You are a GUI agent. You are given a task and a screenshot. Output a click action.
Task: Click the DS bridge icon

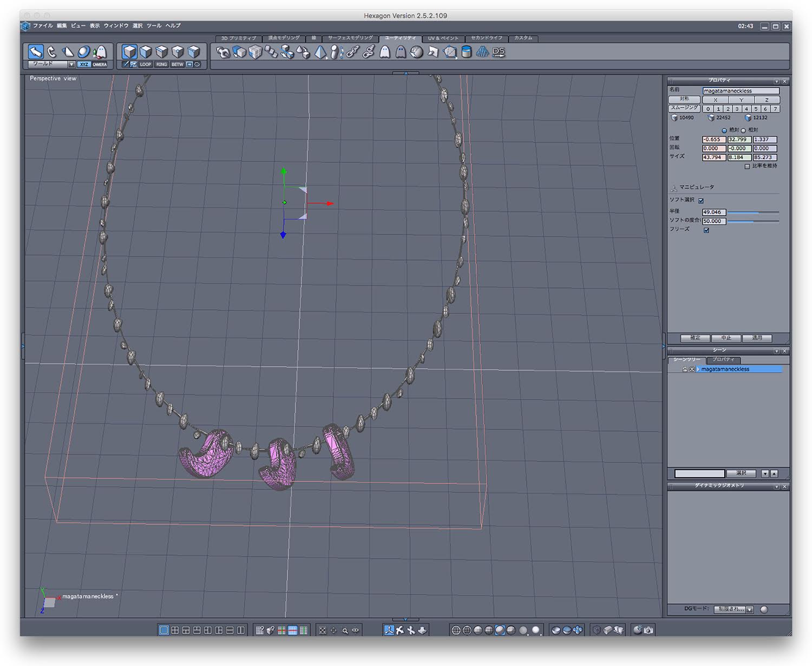(x=499, y=52)
